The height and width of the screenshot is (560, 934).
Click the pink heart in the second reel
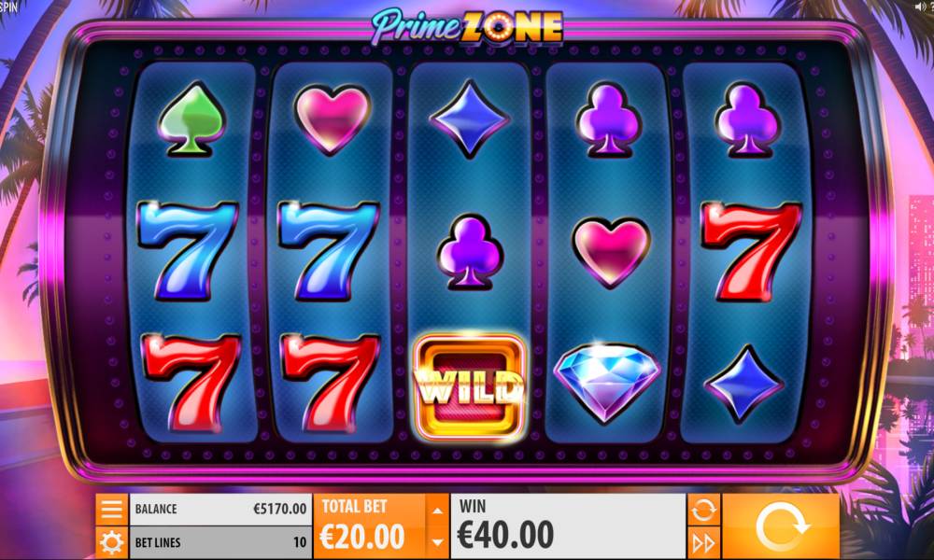click(x=333, y=119)
